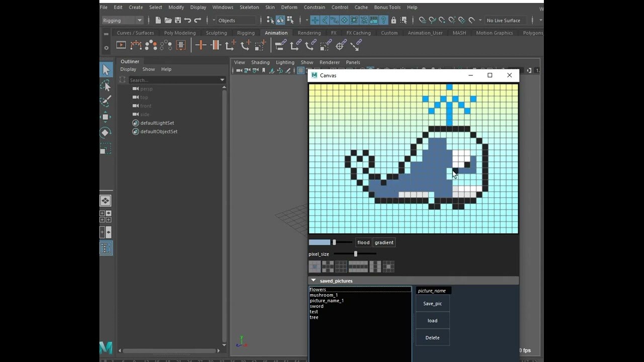This screenshot has width=644, height=362.
Task: Open the Outliner icon in the left sidebar
Action: click(106, 248)
